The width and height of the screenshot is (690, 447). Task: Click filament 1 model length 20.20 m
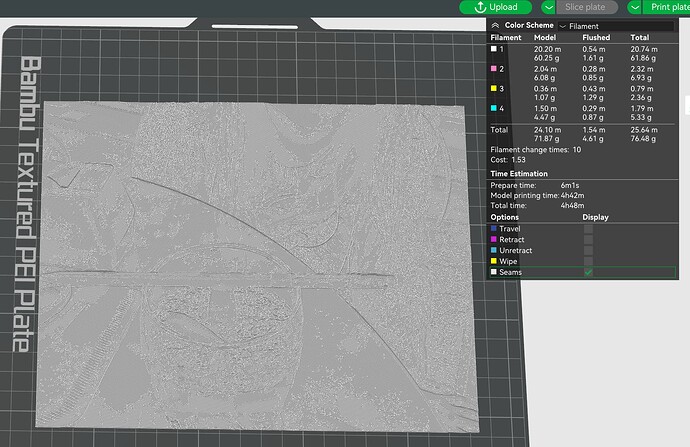[547, 49]
